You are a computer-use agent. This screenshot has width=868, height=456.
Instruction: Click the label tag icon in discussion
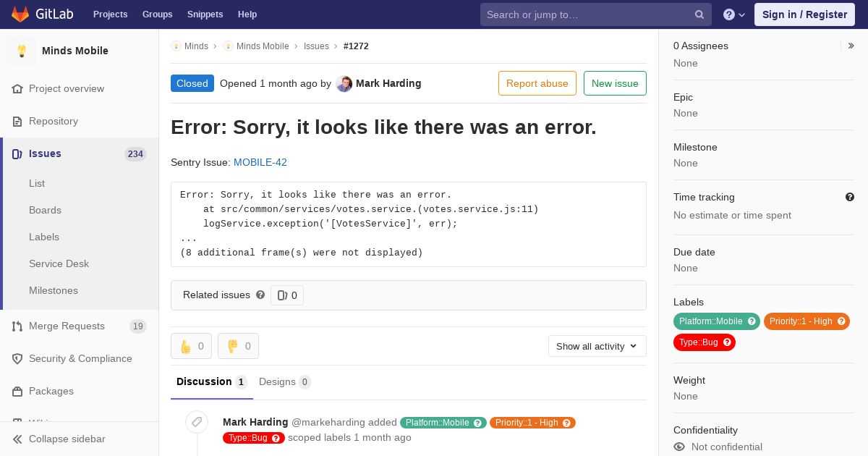[197, 422]
